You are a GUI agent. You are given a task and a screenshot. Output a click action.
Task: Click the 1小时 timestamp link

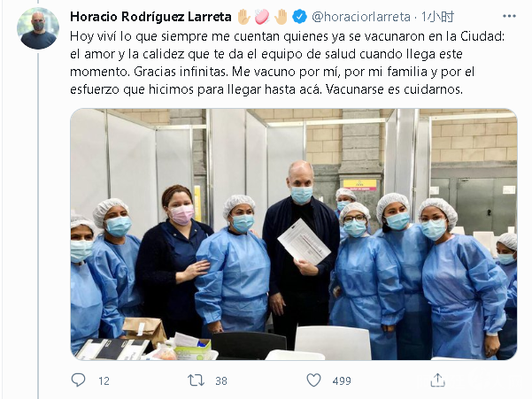tap(437, 17)
